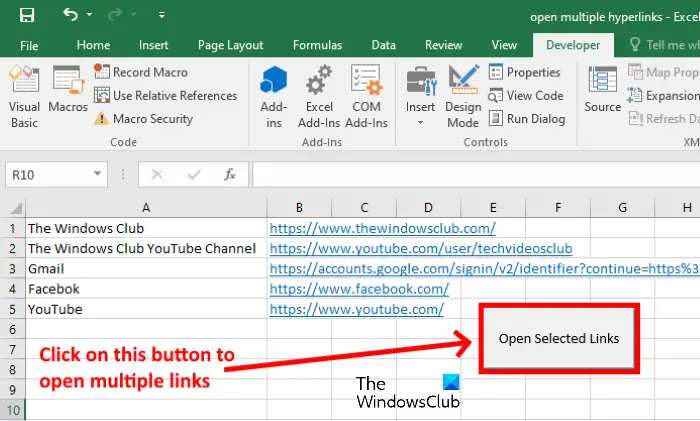Switch to the Formulas tab
The image size is (700, 421).
pyautogui.click(x=317, y=45)
